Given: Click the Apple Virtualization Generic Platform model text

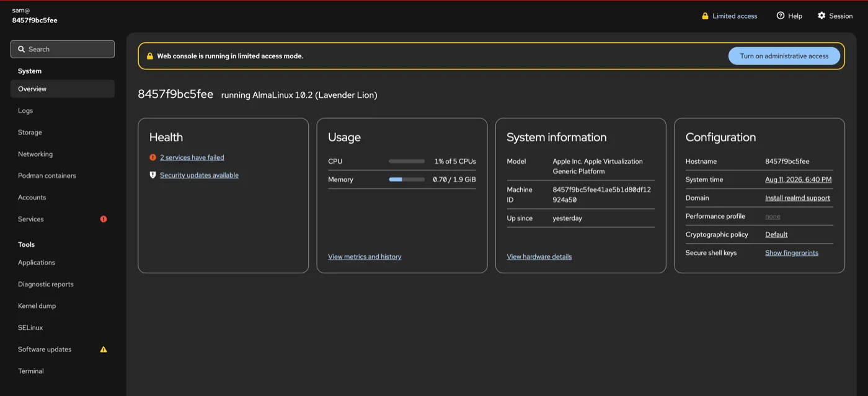Looking at the screenshot, I should pos(598,166).
